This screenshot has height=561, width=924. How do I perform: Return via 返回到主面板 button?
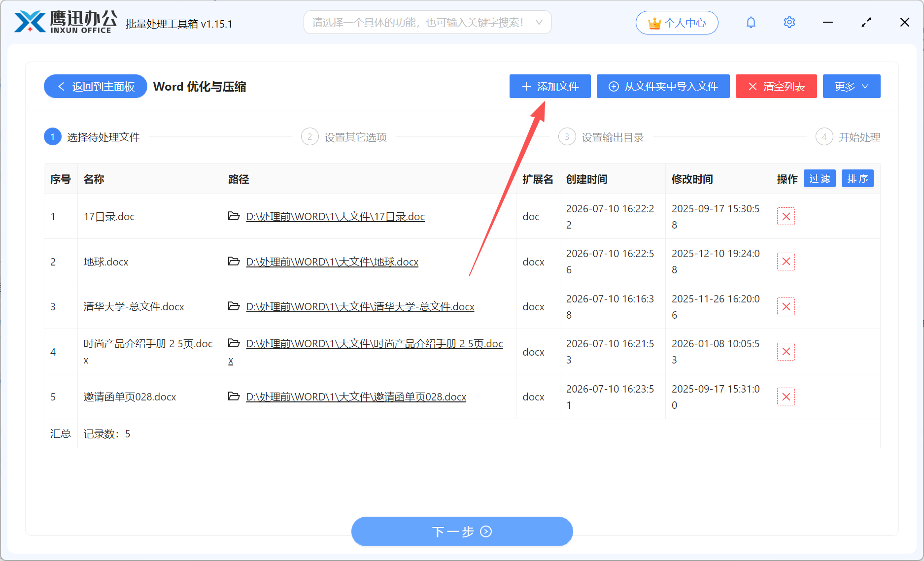(x=96, y=87)
